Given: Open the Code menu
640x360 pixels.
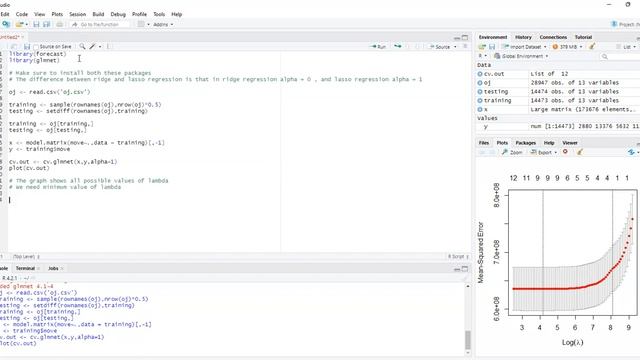Looking at the screenshot, I should pos(22,14).
